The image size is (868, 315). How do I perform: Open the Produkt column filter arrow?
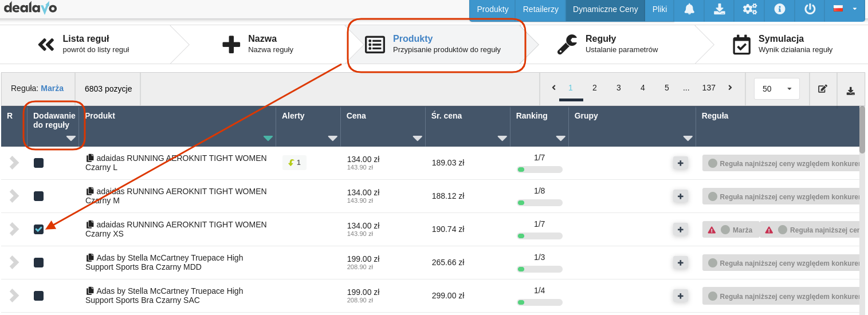click(x=268, y=138)
